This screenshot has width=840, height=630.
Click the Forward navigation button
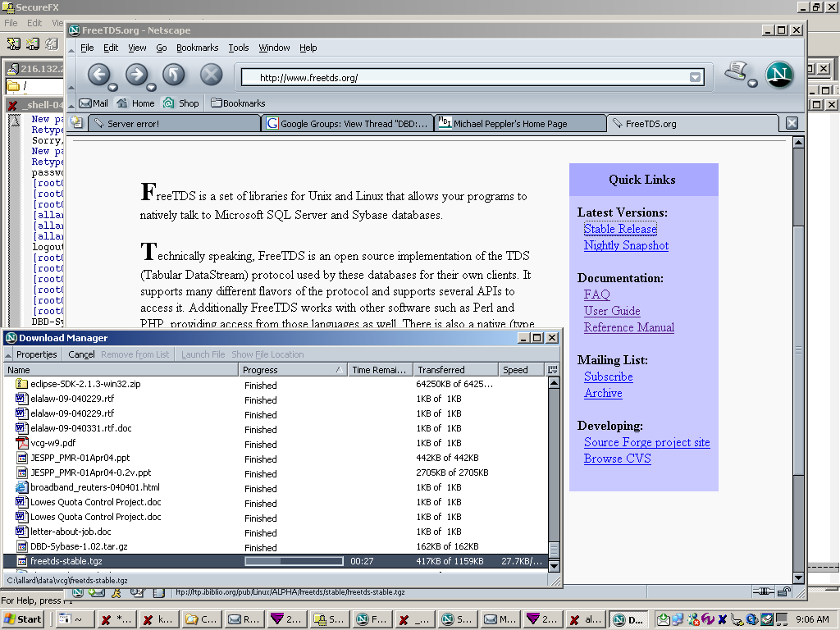tap(135, 75)
